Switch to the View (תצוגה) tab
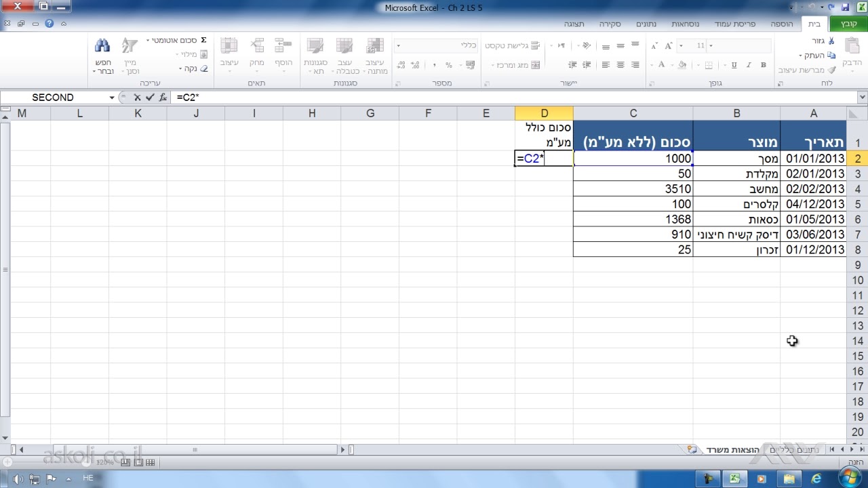The image size is (868, 488). [x=574, y=24]
